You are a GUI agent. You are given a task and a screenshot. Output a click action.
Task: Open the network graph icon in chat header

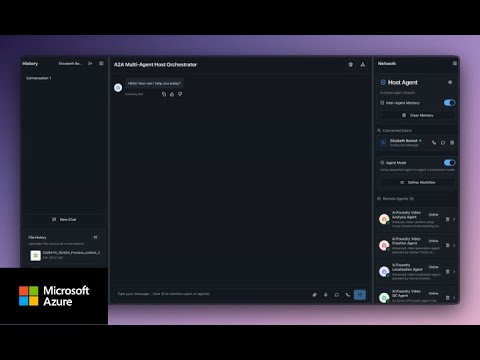coord(363,64)
